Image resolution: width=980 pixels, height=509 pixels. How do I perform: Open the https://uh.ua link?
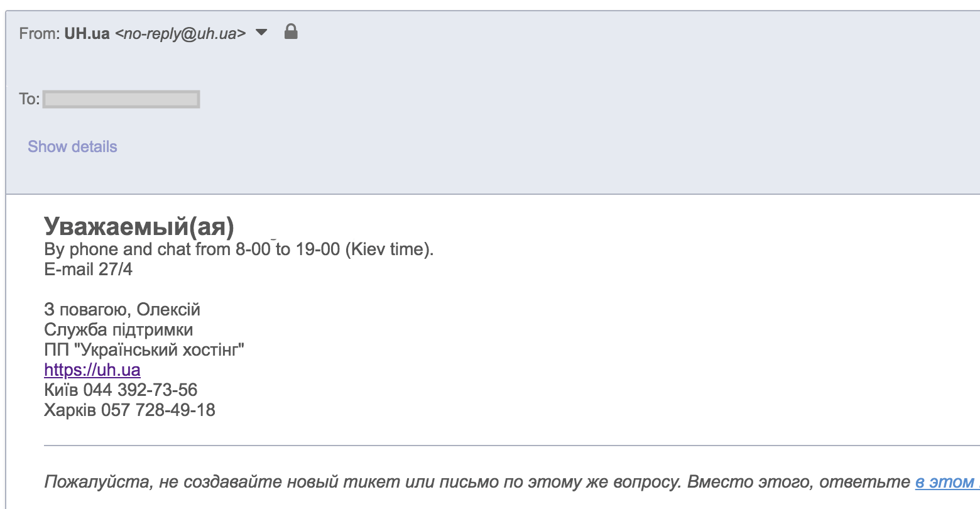click(x=92, y=369)
